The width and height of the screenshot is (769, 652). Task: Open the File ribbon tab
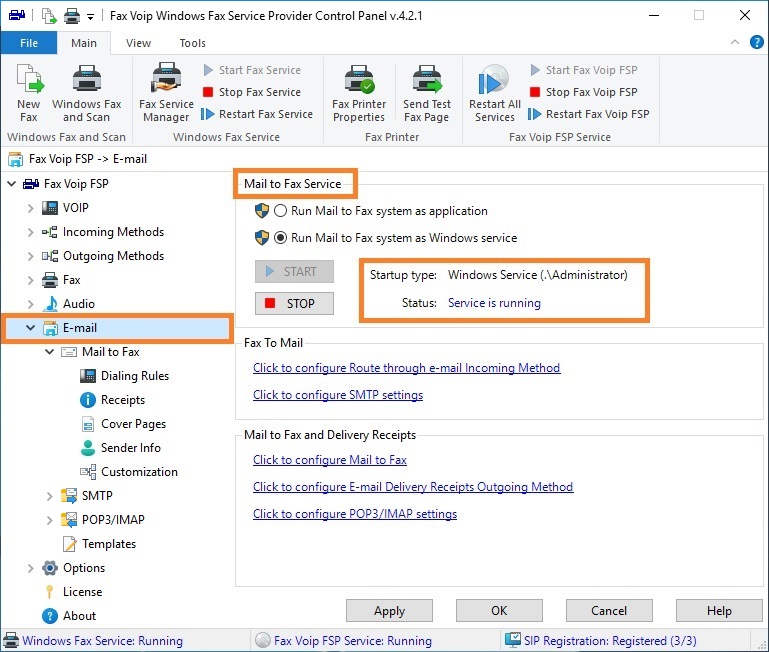click(x=29, y=43)
